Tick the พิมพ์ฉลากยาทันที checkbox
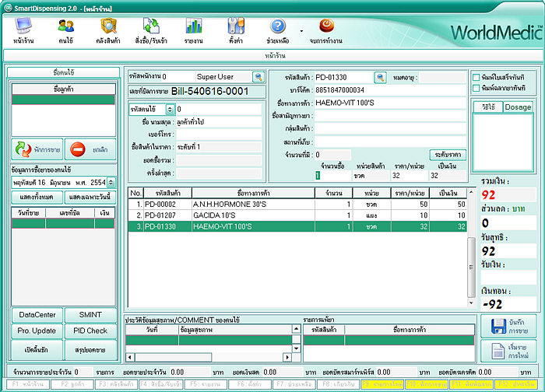 point(476,88)
